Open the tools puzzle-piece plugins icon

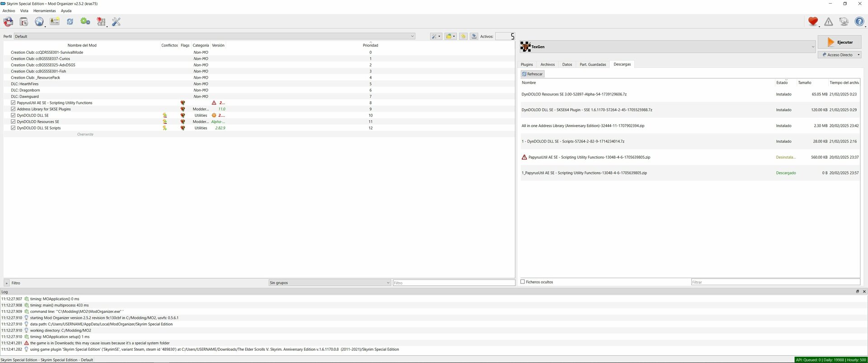pyautogui.click(x=101, y=22)
